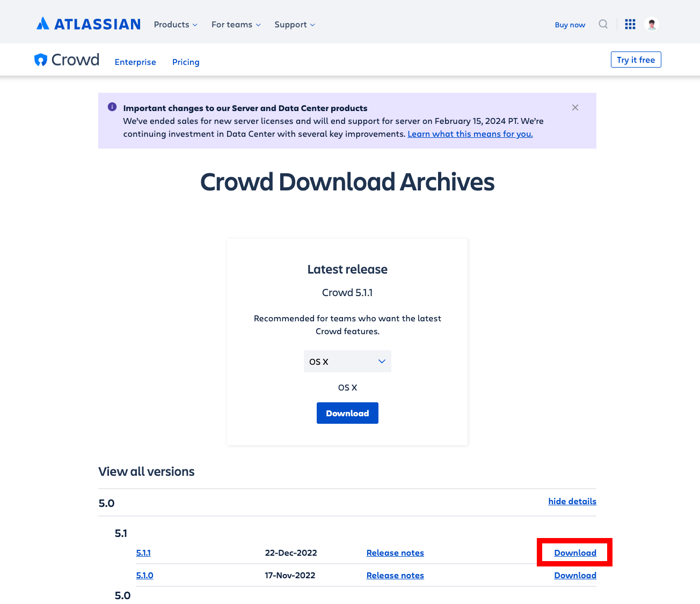Click the 17-Nov-2022 date
The height and width of the screenshot is (604, 700).
(x=290, y=575)
